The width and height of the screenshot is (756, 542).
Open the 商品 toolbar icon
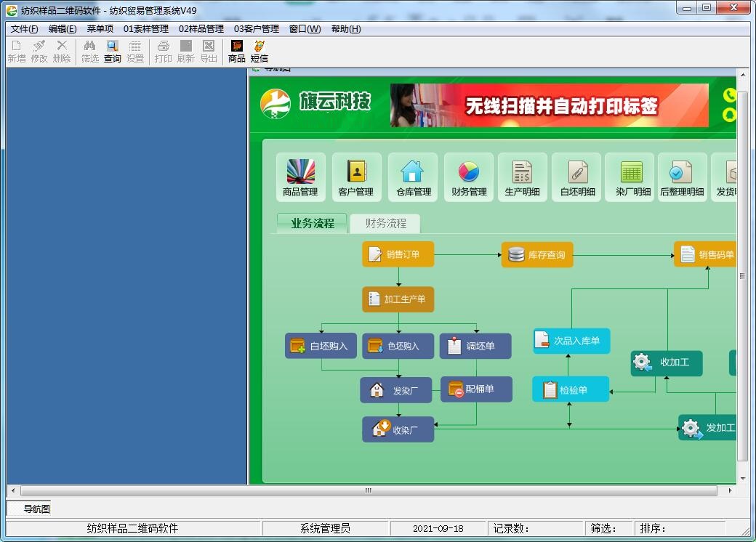click(x=236, y=52)
